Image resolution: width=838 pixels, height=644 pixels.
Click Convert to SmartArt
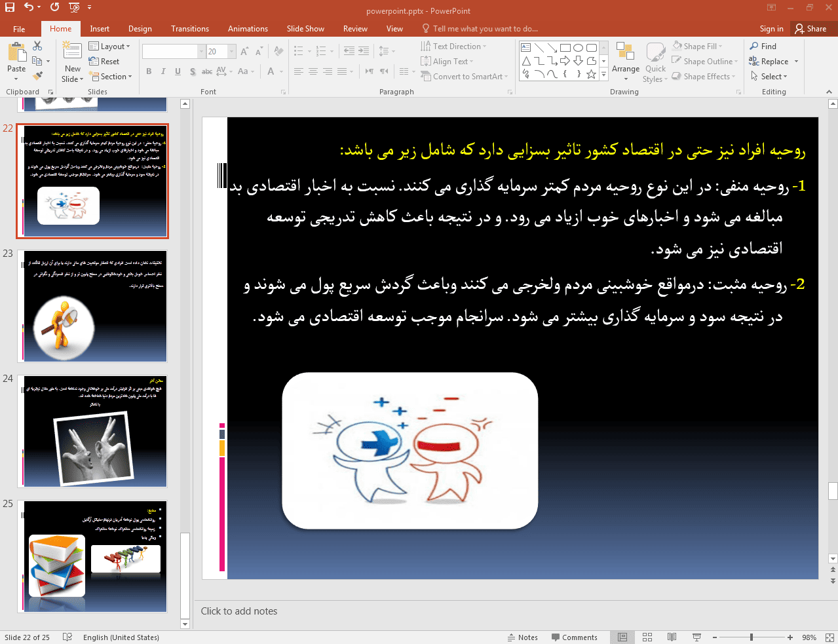[465, 77]
